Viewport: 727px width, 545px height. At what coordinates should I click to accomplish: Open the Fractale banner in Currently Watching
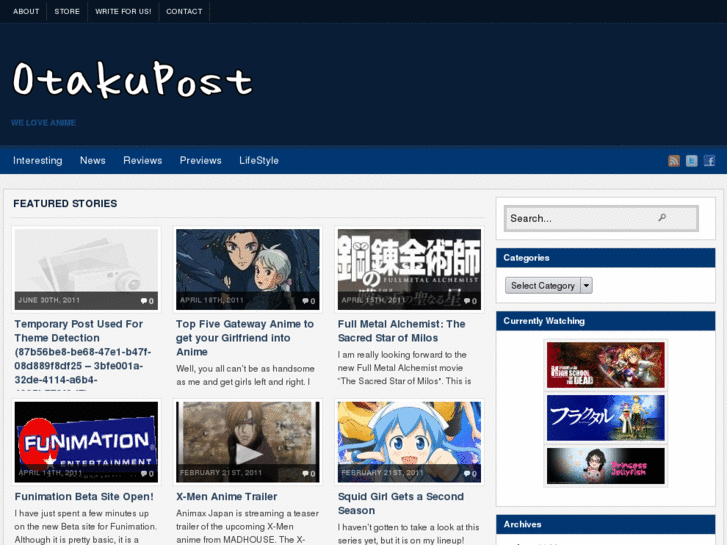[x=606, y=418]
